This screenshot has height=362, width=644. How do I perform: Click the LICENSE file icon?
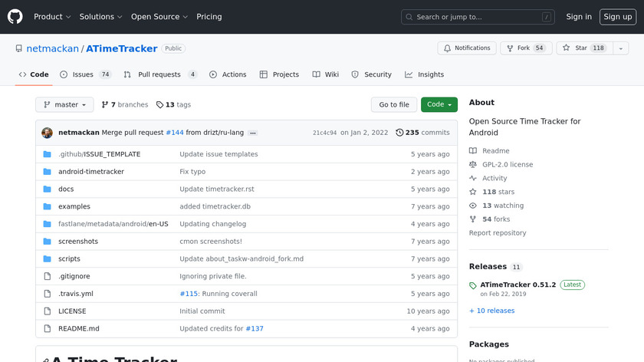point(47,311)
